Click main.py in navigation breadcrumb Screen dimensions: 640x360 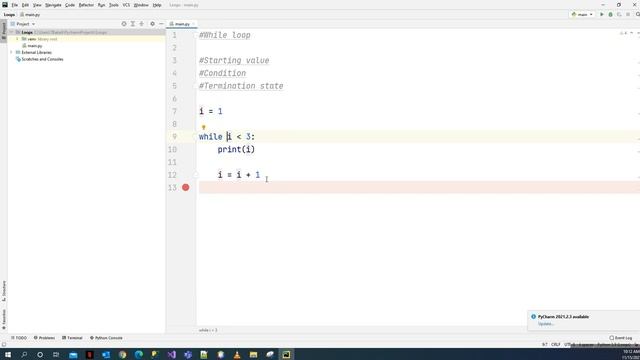pyautogui.click(x=31, y=15)
